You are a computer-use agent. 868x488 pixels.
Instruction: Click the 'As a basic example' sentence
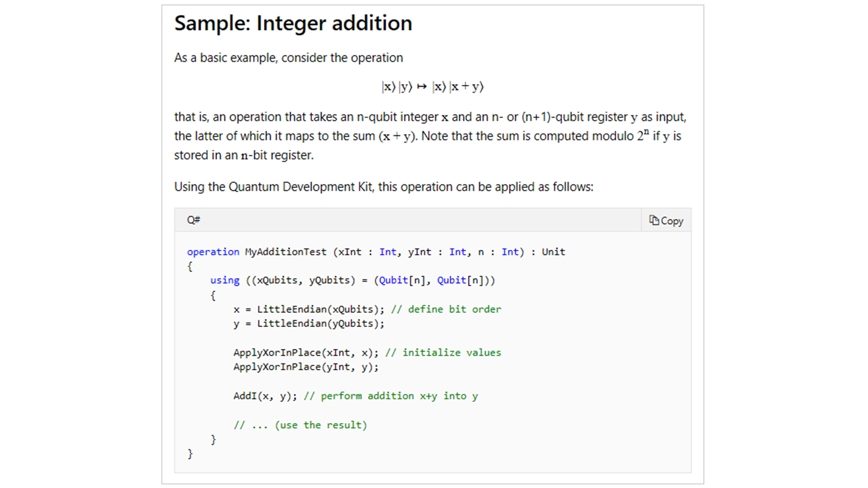pyautogui.click(x=288, y=58)
